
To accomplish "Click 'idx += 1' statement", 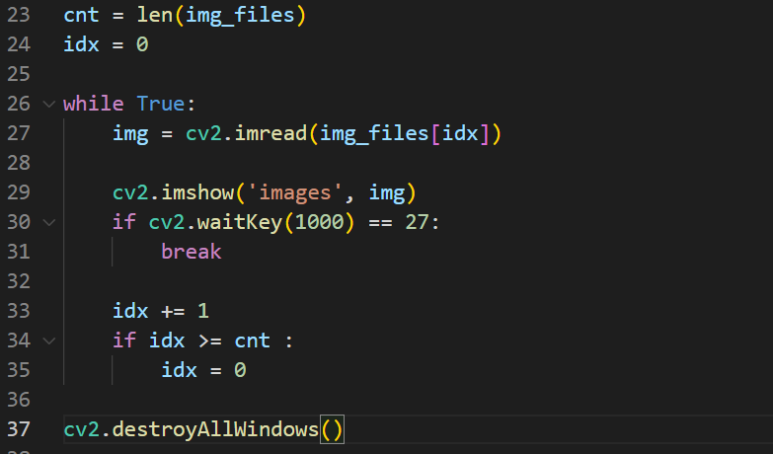I will (x=161, y=311).
